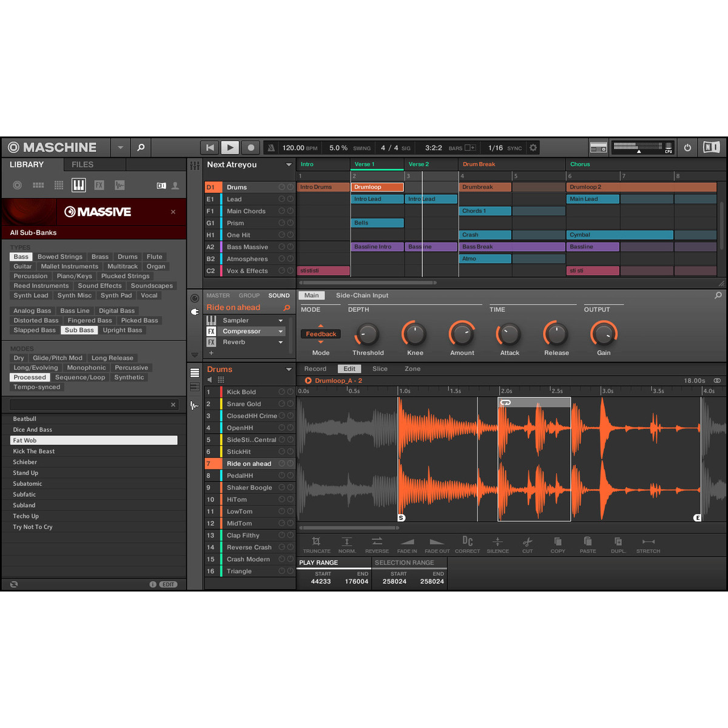Mute the Kick Bold sound

click(281, 392)
